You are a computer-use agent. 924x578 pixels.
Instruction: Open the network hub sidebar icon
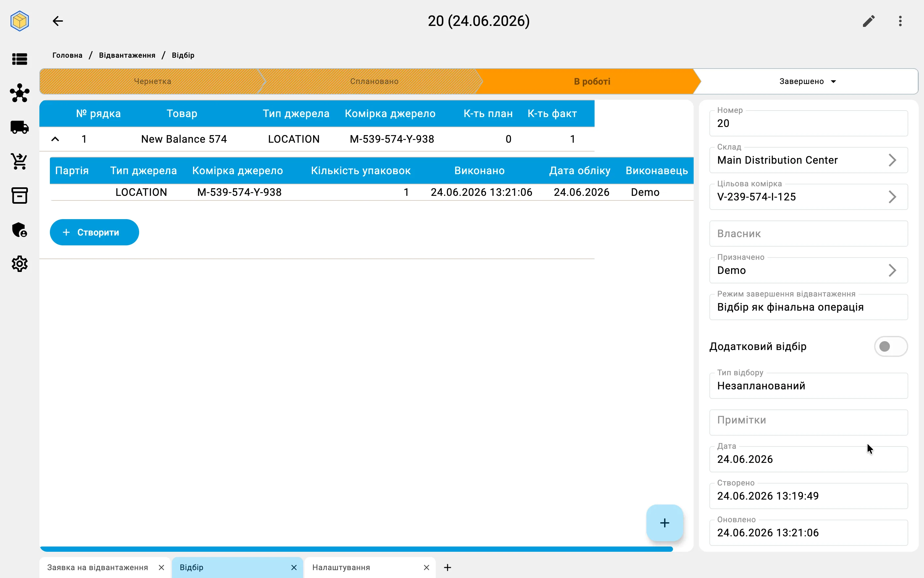click(19, 93)
